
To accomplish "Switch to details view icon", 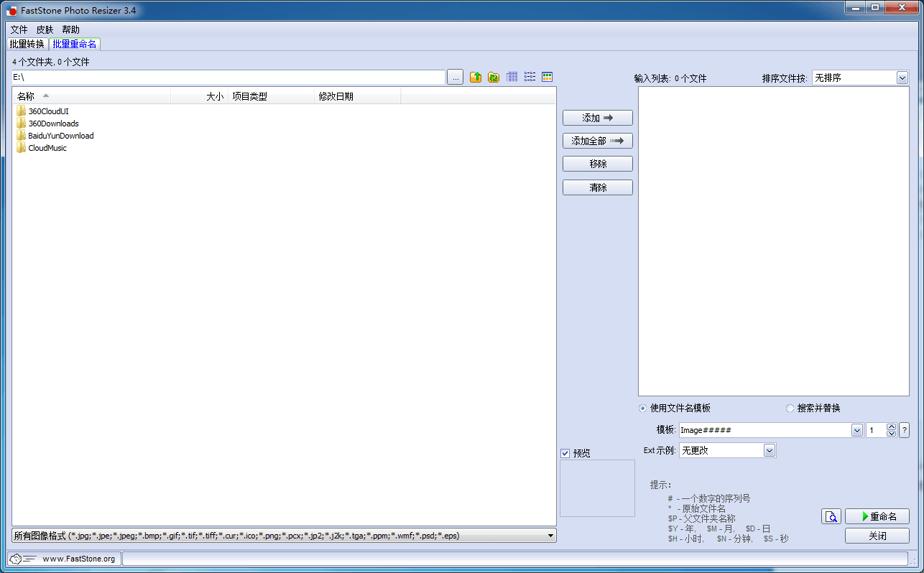I will point(512,77).
